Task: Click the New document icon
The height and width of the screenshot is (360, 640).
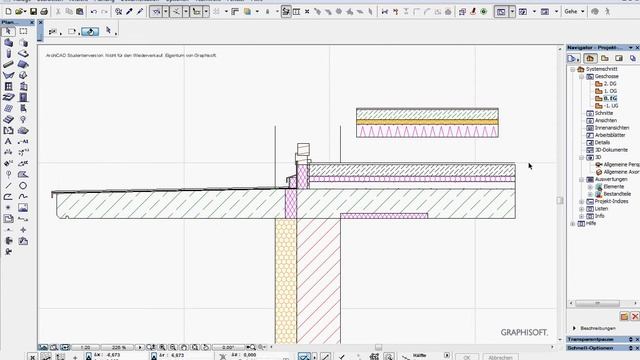Action: pyautogui.click(x=8, y=12)
